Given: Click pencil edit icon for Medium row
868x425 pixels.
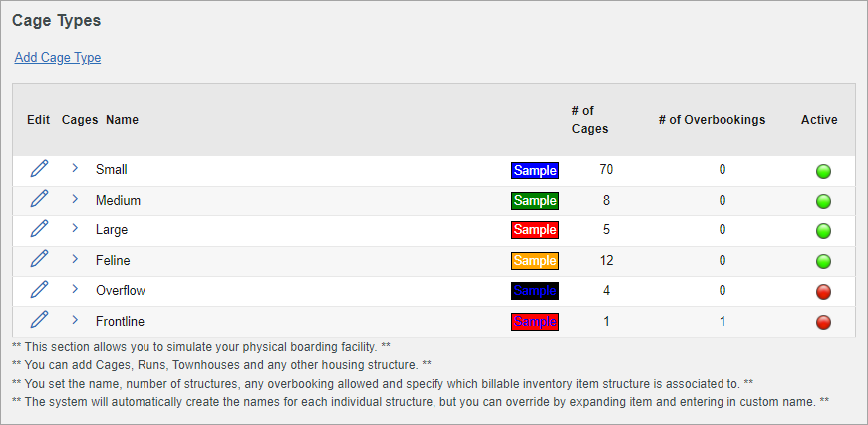Looking at the screenshot, I should point(39,199).
